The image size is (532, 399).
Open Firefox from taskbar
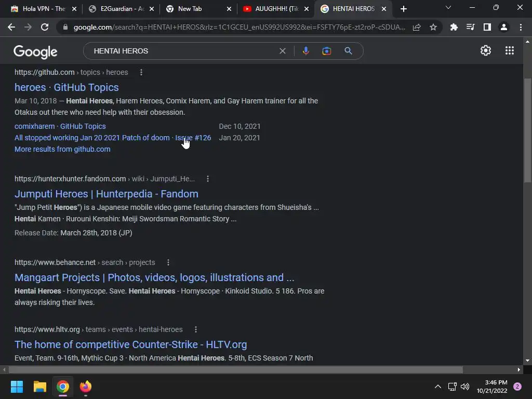(x=86, y=387)
